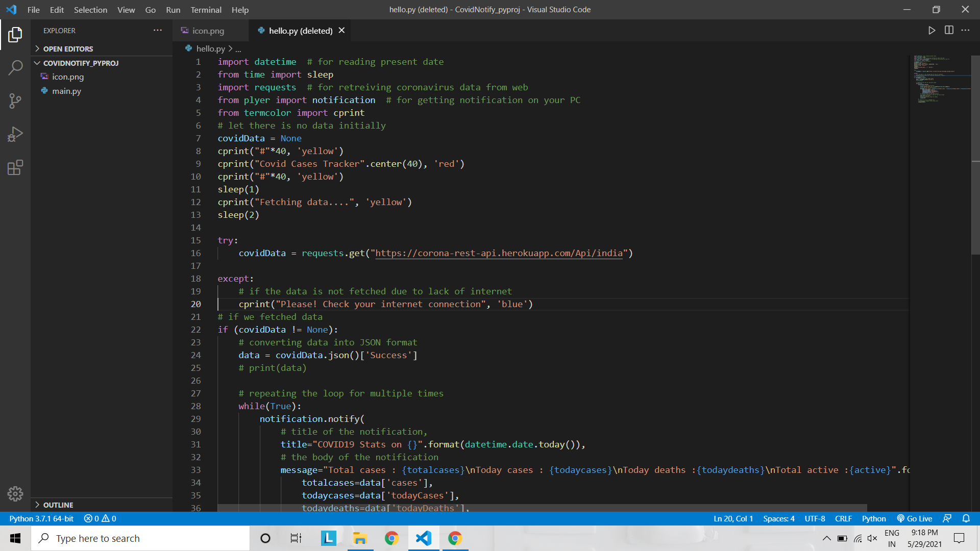The image size is (980, 551).
Task: Open Run and Debug view
Action: pyautogui.click(x=15, y=134)
